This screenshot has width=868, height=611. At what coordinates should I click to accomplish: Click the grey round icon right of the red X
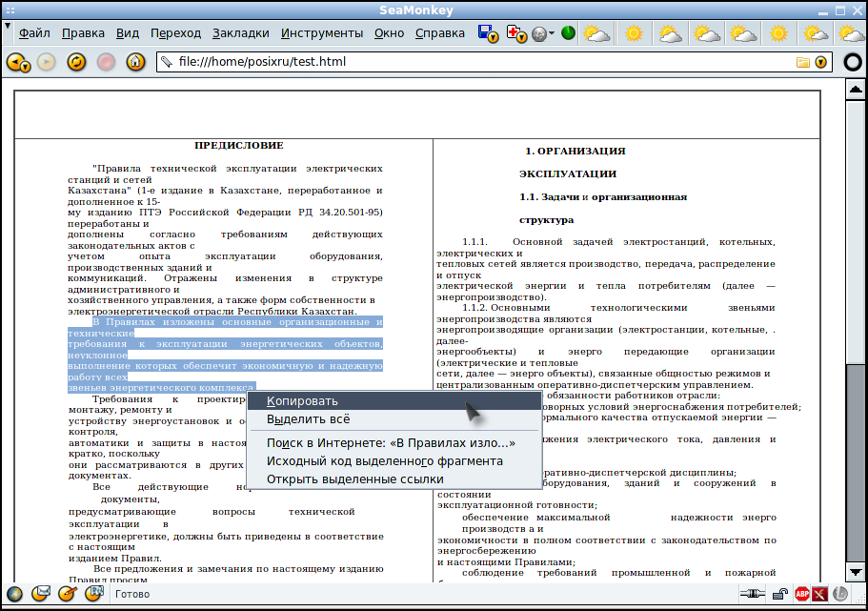(839, 595)
